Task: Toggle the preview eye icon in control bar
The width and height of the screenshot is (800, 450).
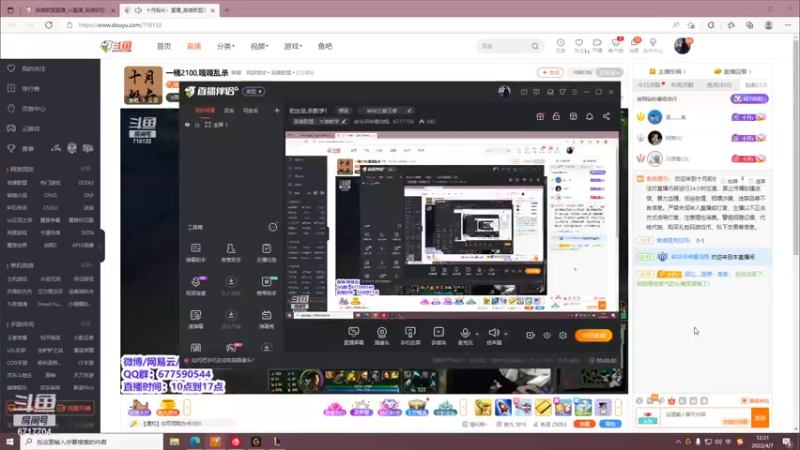Action: 546,335
